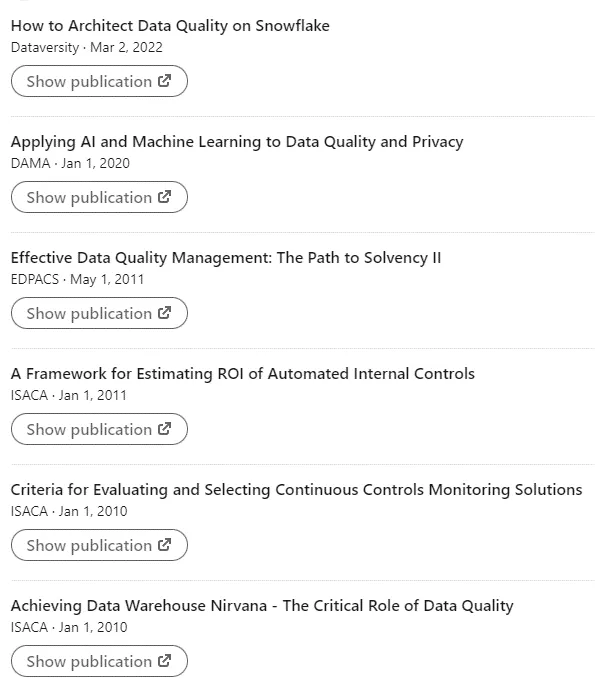Show publication for Effective Data Quality Management
This screenshot has height=678, width=595.
[99, 313]
